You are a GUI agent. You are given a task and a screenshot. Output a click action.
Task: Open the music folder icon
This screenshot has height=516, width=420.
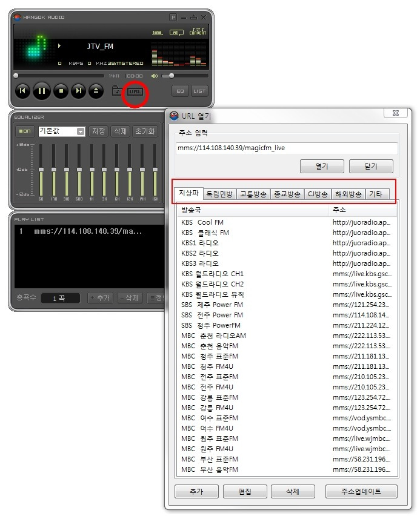coord(117,90)
